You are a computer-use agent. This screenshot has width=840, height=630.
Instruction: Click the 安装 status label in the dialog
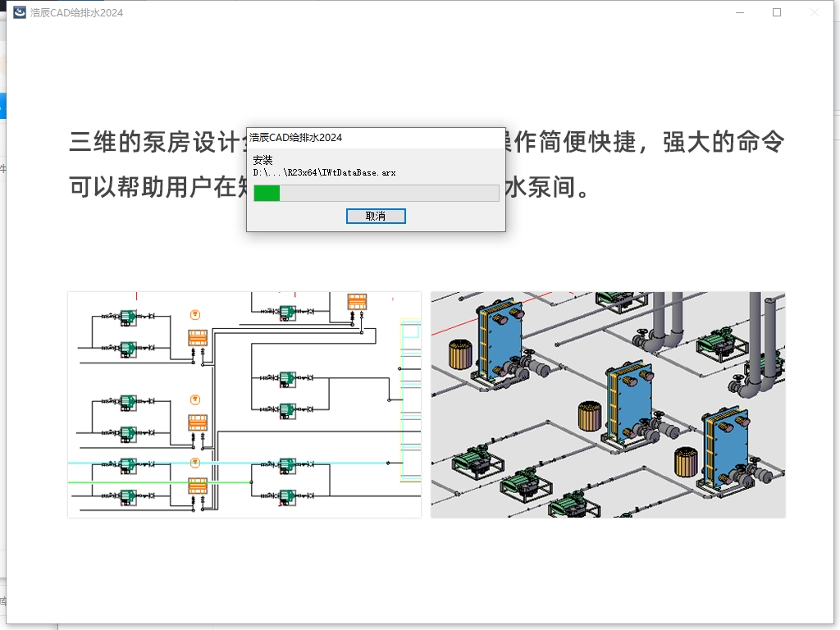pos(262,160)
